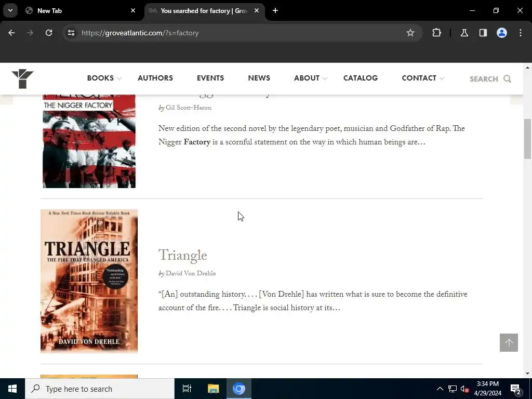The image size is (532, 399).
Task: Click the scrollbar up arrow
Action: [x=528, y=68]
